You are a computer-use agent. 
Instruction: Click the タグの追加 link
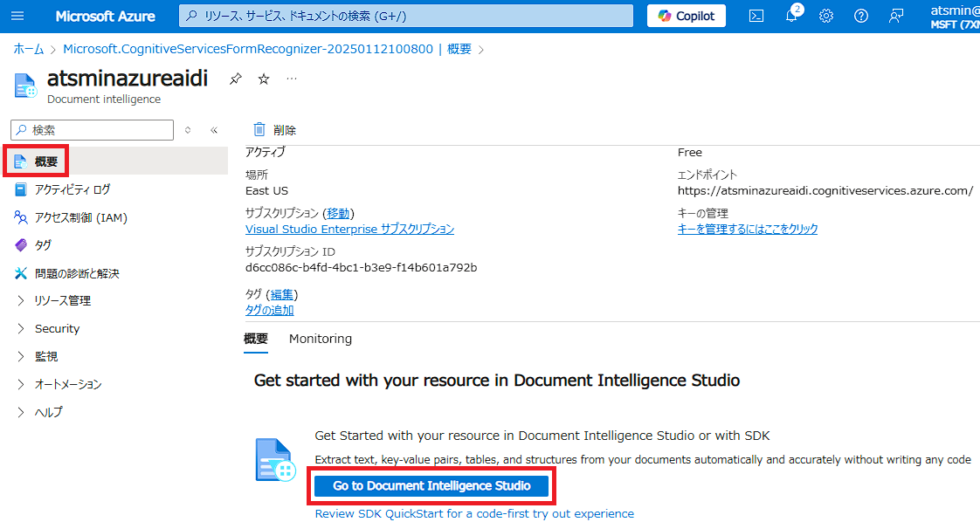point(269,311)
